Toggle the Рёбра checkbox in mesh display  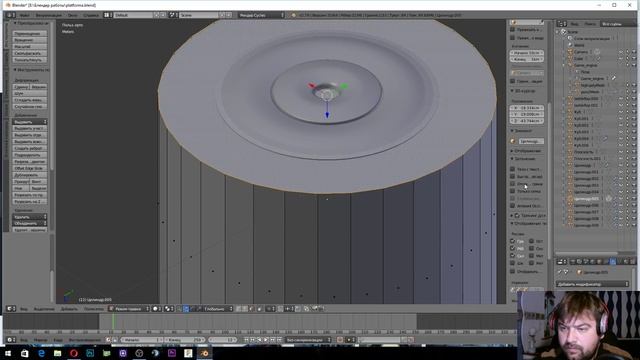tap(512, 248)
